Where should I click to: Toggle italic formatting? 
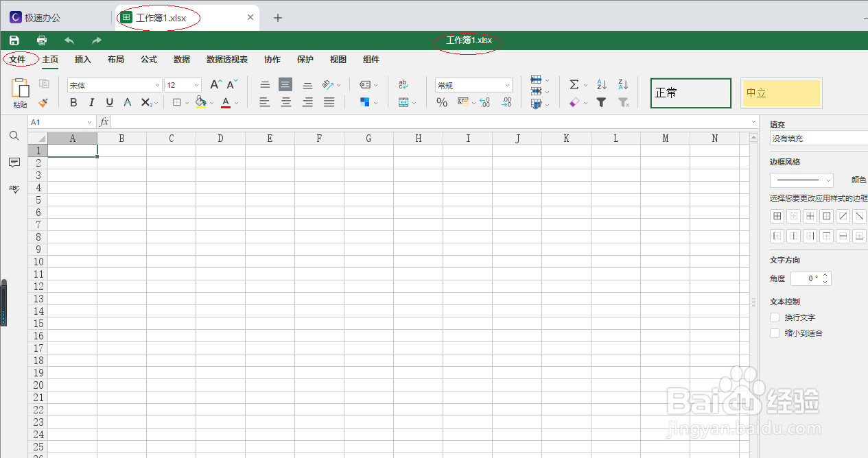pyautogui.click(x=91, y=102)
